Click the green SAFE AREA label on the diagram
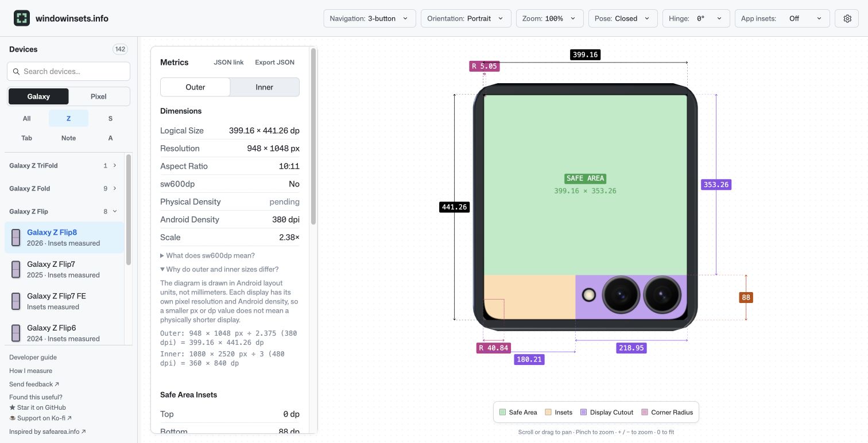The width and height of the screenshot is (868, 443). click(x=585, y=178)
